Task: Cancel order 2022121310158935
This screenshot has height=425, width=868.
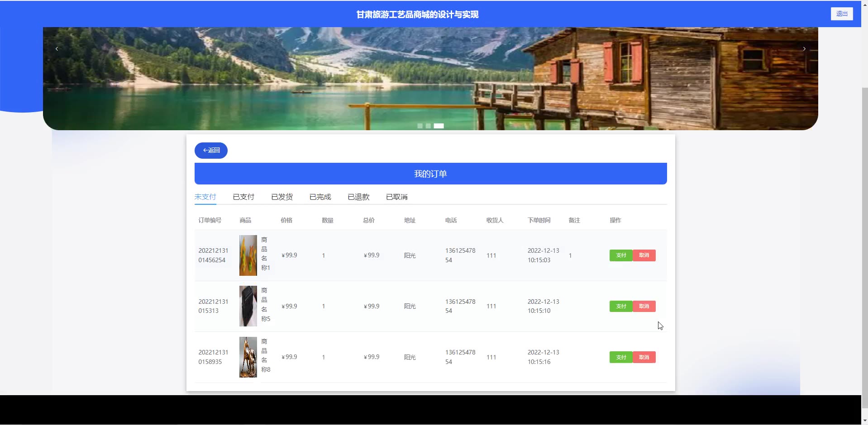Action: [x=644, y=357]
